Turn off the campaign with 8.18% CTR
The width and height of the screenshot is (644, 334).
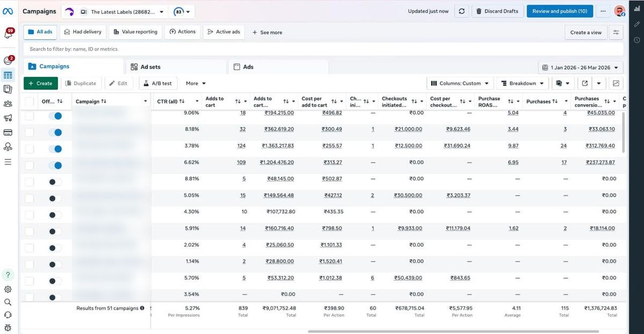(55, 132)
